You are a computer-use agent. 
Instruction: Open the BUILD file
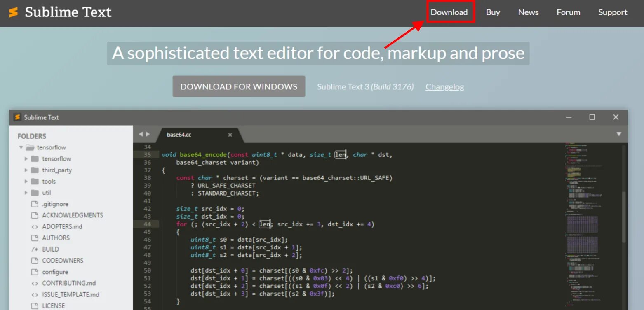coord(50,249)
